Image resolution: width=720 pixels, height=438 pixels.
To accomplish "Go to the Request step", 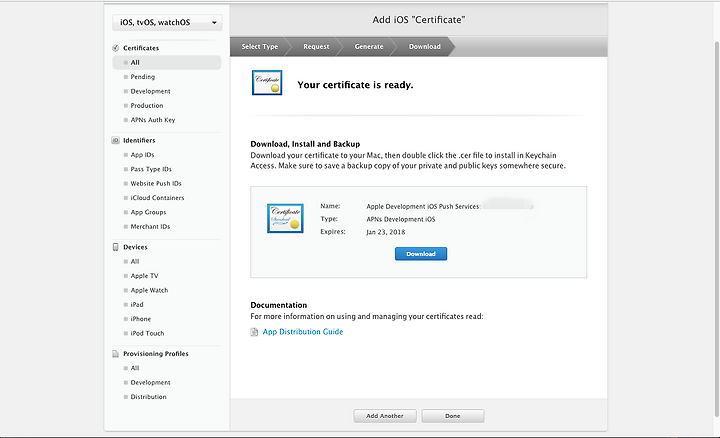I will pos(316,46).
